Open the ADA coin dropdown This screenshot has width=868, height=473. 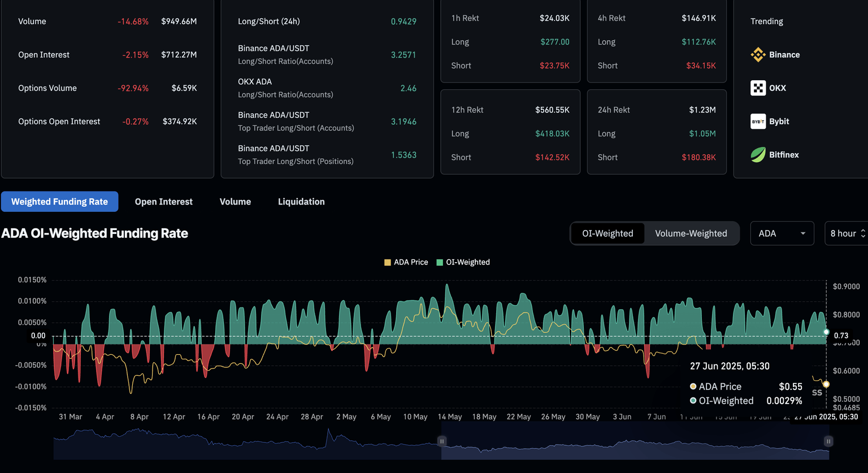[782, 233]
